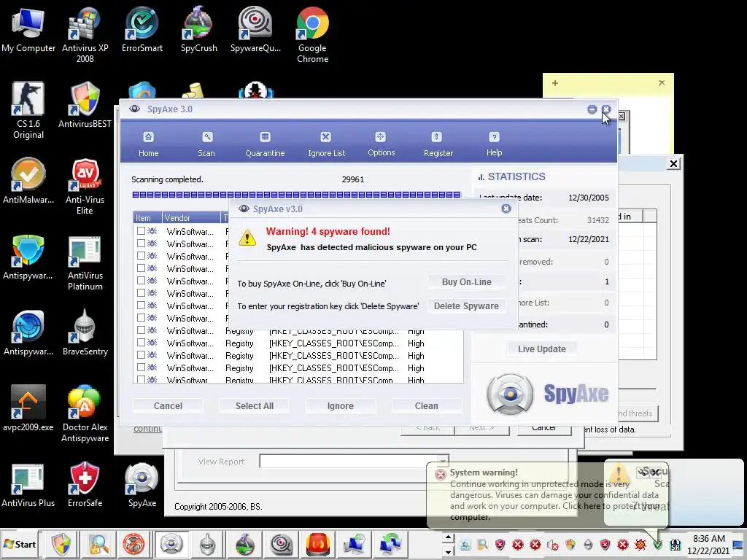Select the AntiMalwar... desktop icon
Image resolution: width=747 pixels, height=560 pixels.
pyautogui.click(x=28, y=181)
